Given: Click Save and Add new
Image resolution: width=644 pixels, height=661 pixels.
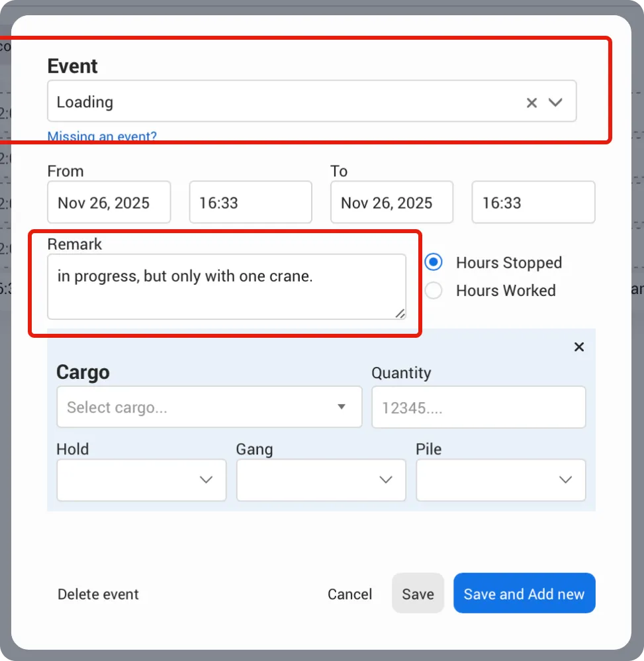Looking at the screenshot, I should coord(524,593).
